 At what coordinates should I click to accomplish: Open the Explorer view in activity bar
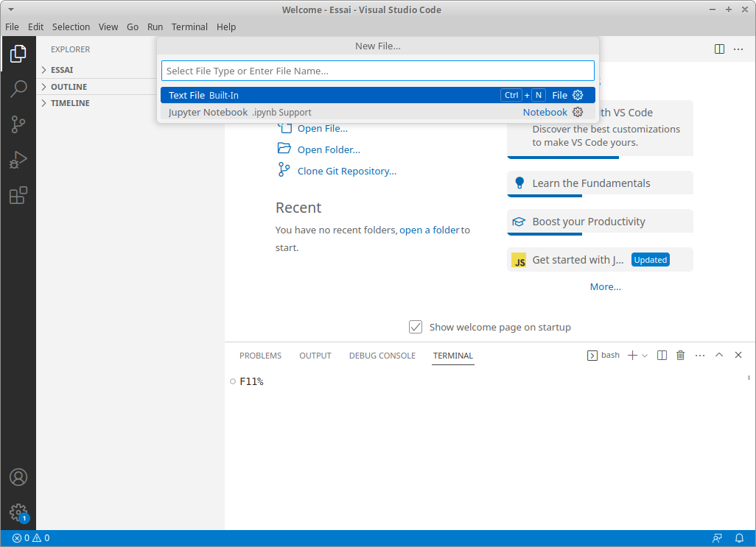18,54
